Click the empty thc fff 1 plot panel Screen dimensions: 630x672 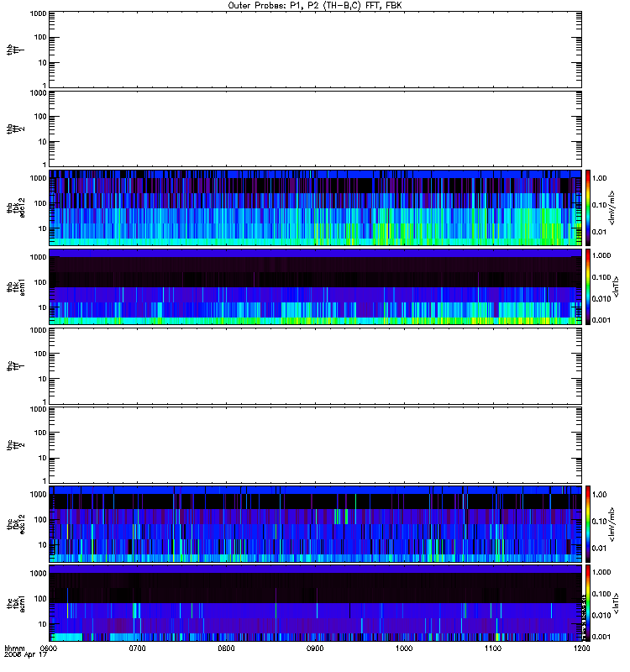pos(316,366)
